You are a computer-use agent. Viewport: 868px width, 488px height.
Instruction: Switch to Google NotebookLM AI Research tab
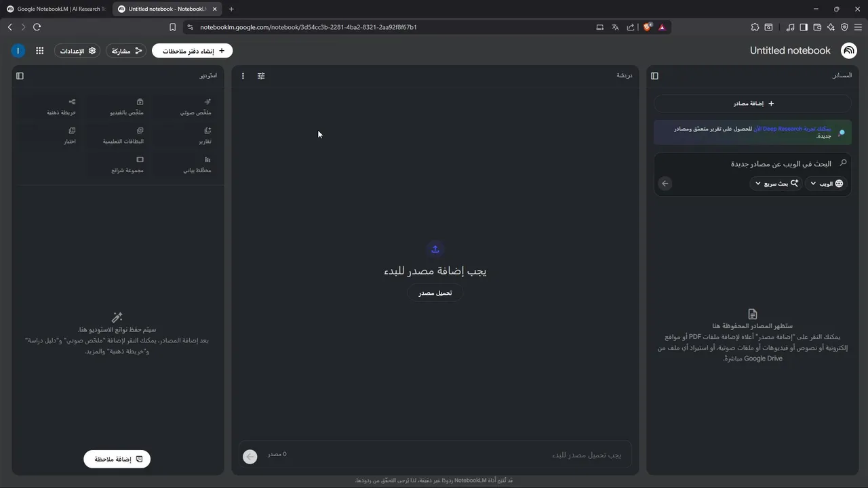pos(56,9)
